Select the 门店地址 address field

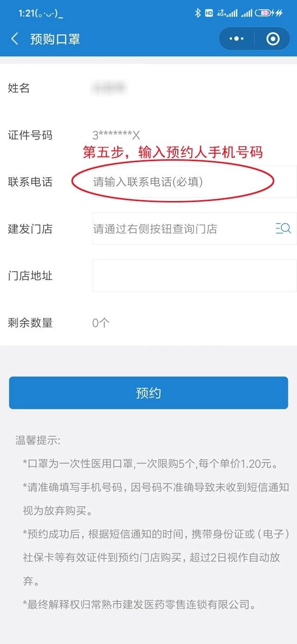point(194,275)
